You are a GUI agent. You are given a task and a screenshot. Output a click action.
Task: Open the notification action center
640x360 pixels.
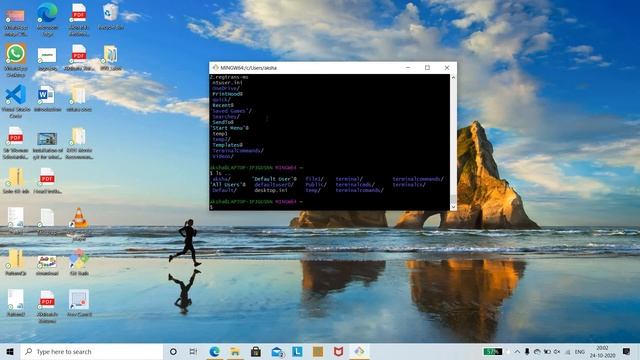[627, 351]
